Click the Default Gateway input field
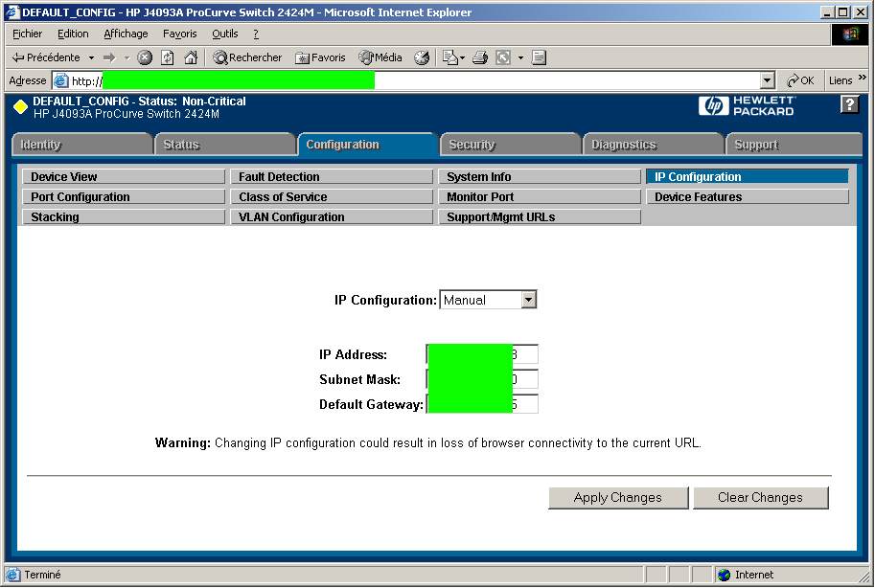 [x=482, y=404]
